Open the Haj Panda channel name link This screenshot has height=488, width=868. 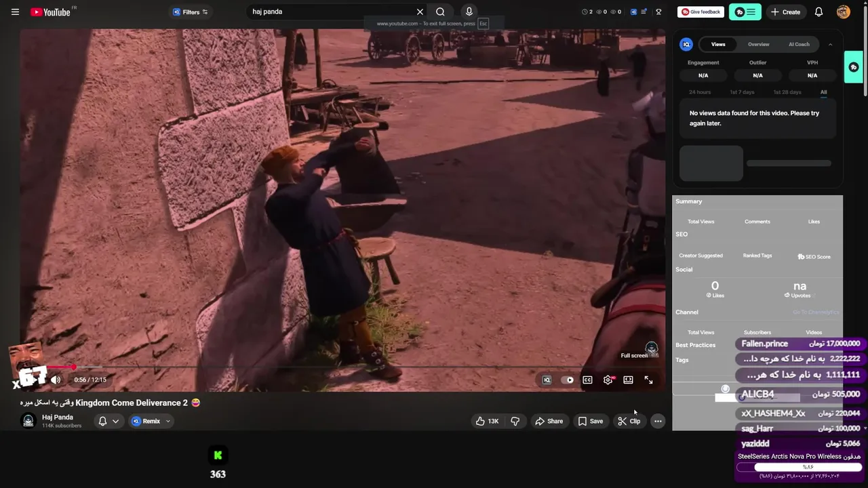coord(58,418)
